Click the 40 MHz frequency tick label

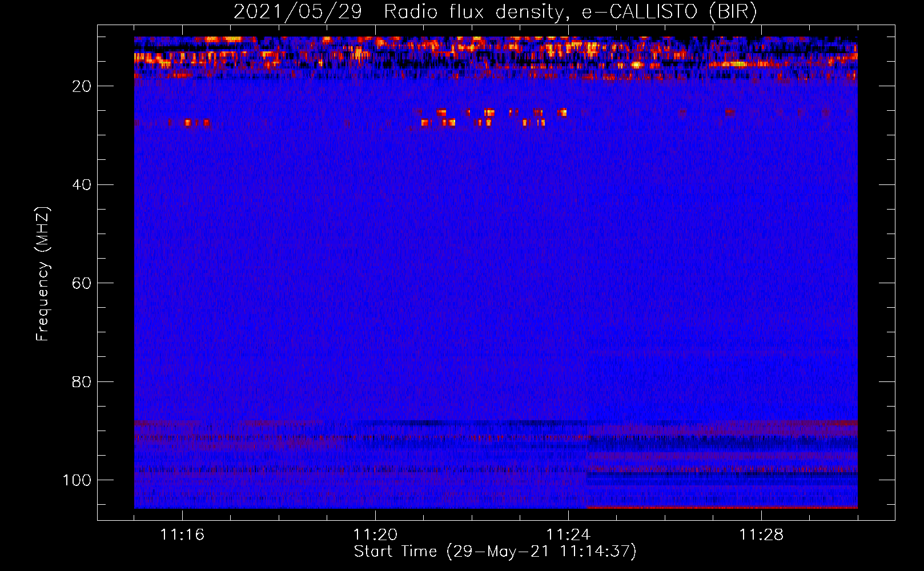tap(82, 184)
